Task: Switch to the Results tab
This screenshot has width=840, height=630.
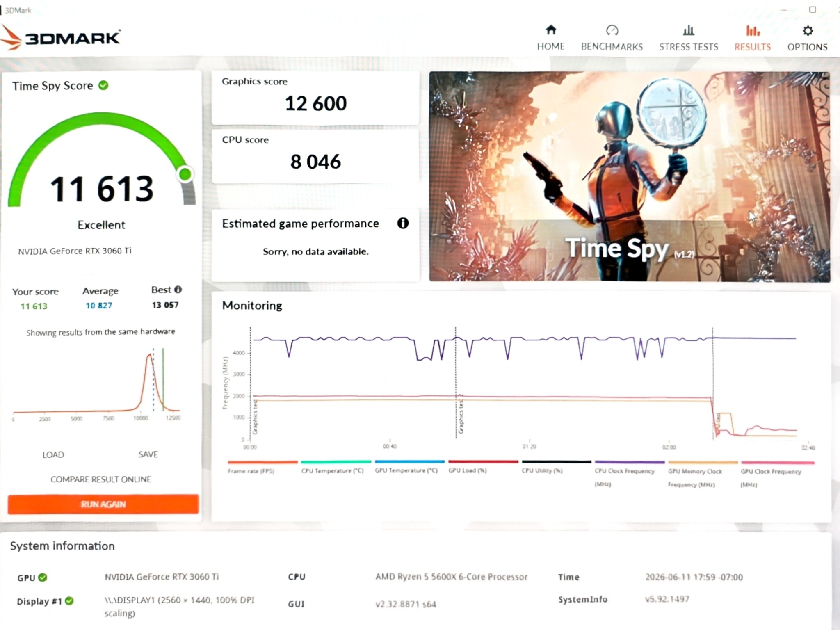Action: pyautogui.click(x=753, y=38)
